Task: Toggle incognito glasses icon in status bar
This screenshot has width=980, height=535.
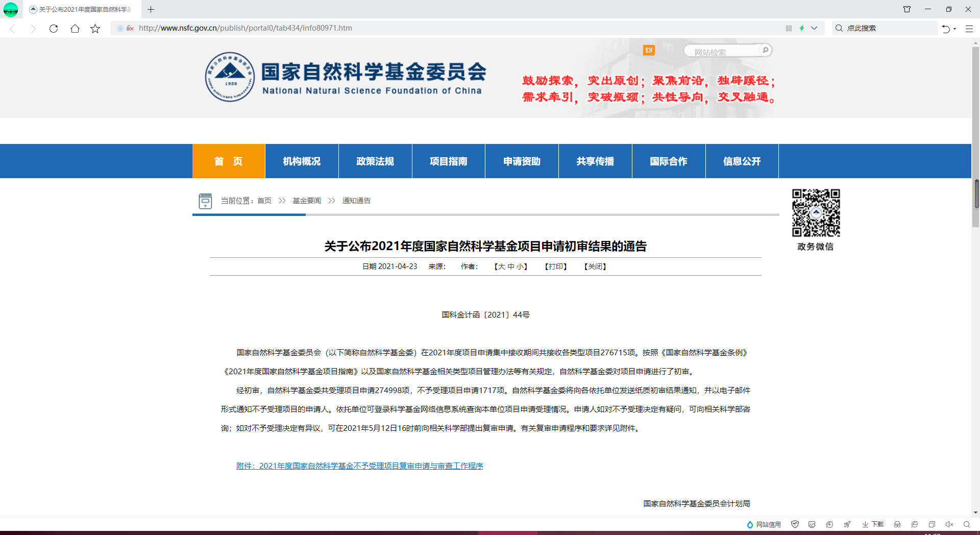Action: coord(897,524)
